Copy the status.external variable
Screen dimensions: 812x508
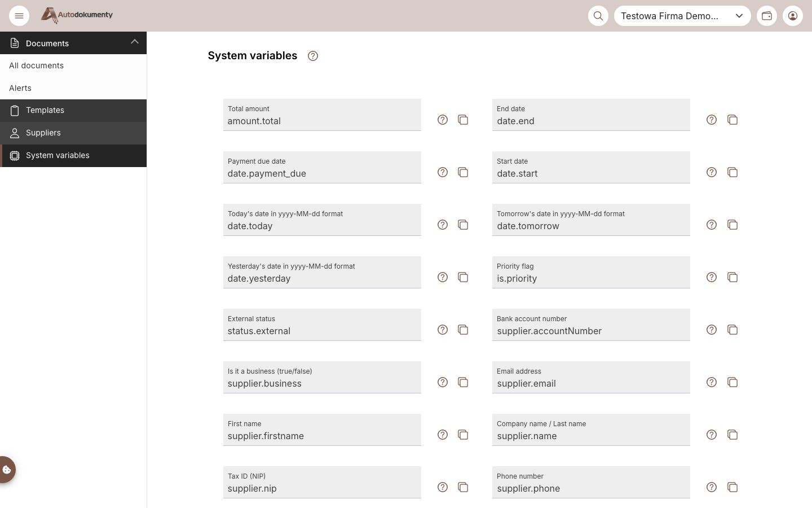463,330
